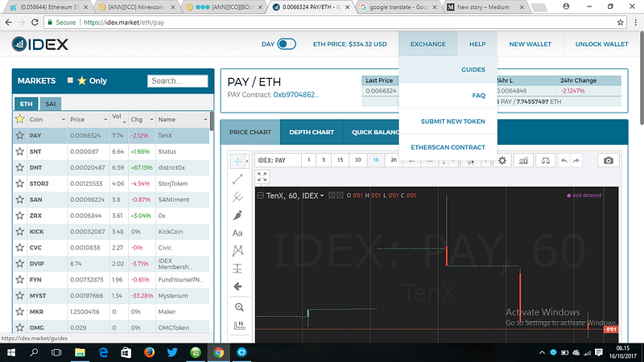
Task: Favorite the SNT coin star
Action: pos(19,151)
